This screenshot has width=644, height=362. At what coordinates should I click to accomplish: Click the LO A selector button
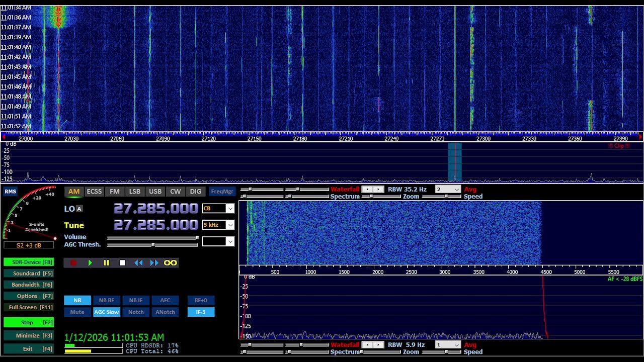pyautogui.click(x=79, y=209)
